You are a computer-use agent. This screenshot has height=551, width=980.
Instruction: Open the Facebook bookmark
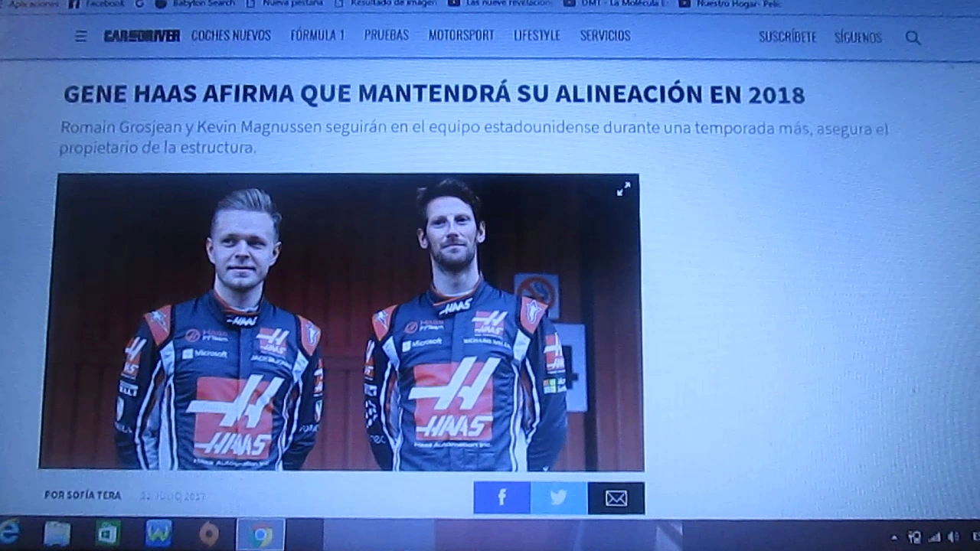(97, 4)
